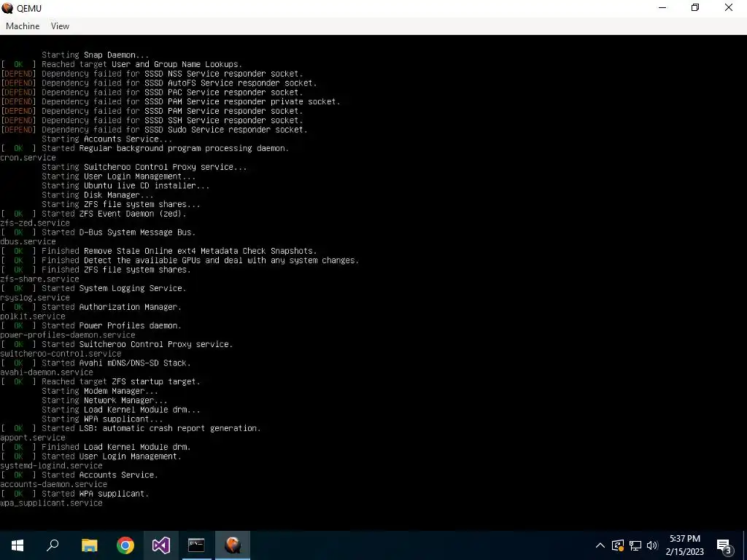Click "Reached target ZFS startup target." line
Viewport: 747px width, 560px height.
pos(100,381)
